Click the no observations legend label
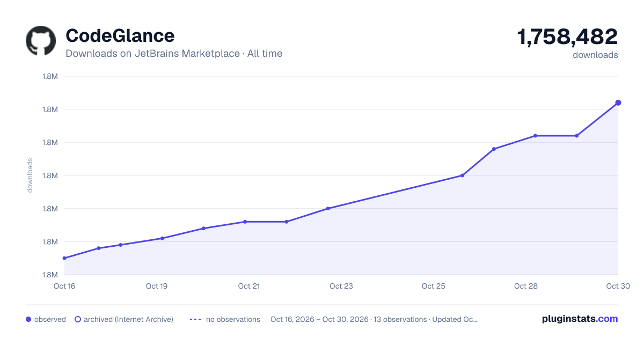Viewport: 644px width, 338px height. [x=233, y=319]
